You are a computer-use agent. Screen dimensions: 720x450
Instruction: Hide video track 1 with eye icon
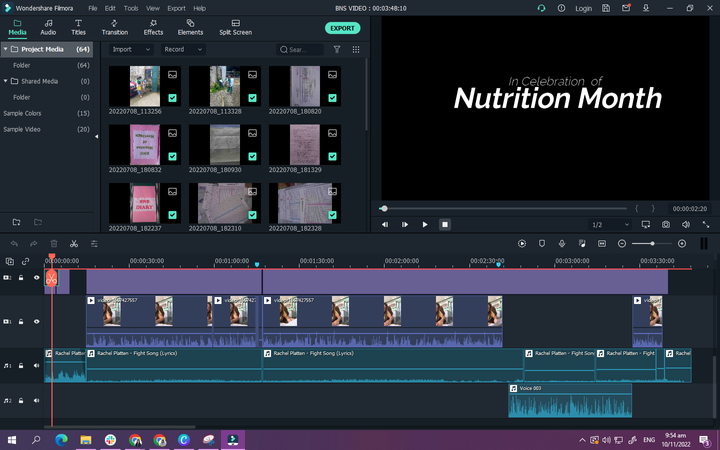(37, 321)
